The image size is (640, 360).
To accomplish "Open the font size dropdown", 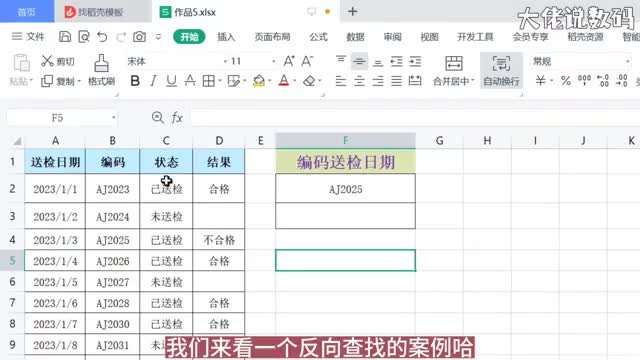I will coord(273,61).
